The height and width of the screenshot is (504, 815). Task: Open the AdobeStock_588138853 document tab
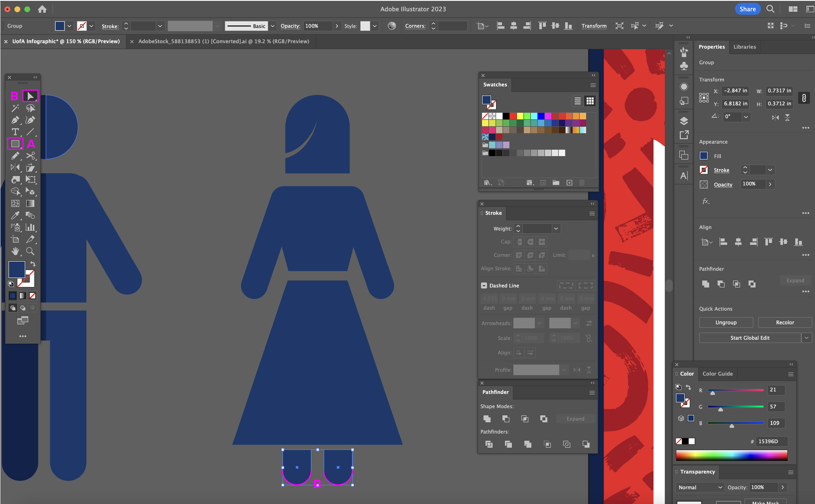point(224,41)
